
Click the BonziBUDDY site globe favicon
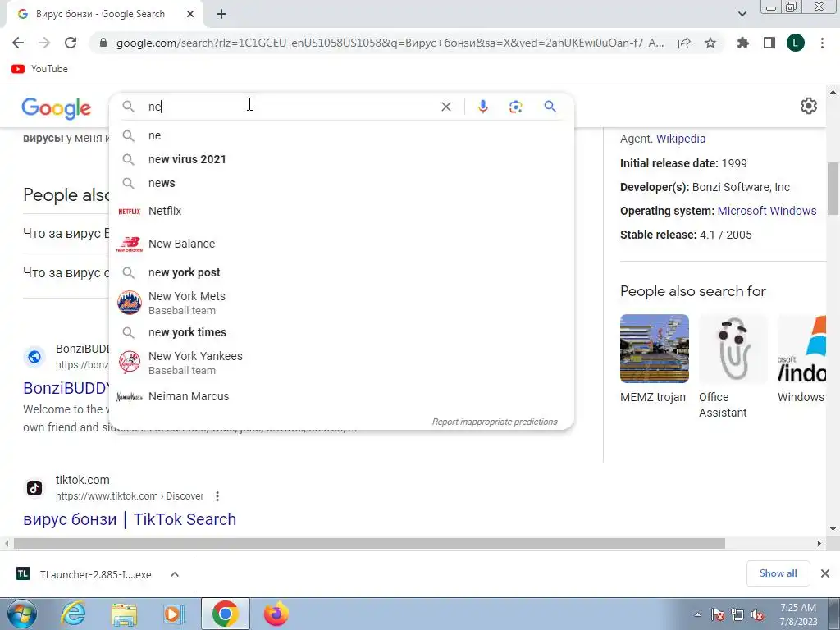click(x=34, y=357)
